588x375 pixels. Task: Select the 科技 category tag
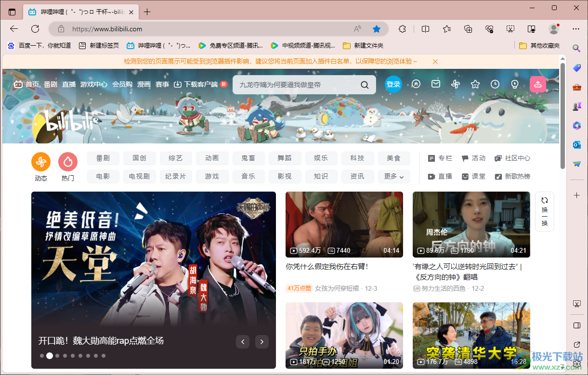(357, 158)
